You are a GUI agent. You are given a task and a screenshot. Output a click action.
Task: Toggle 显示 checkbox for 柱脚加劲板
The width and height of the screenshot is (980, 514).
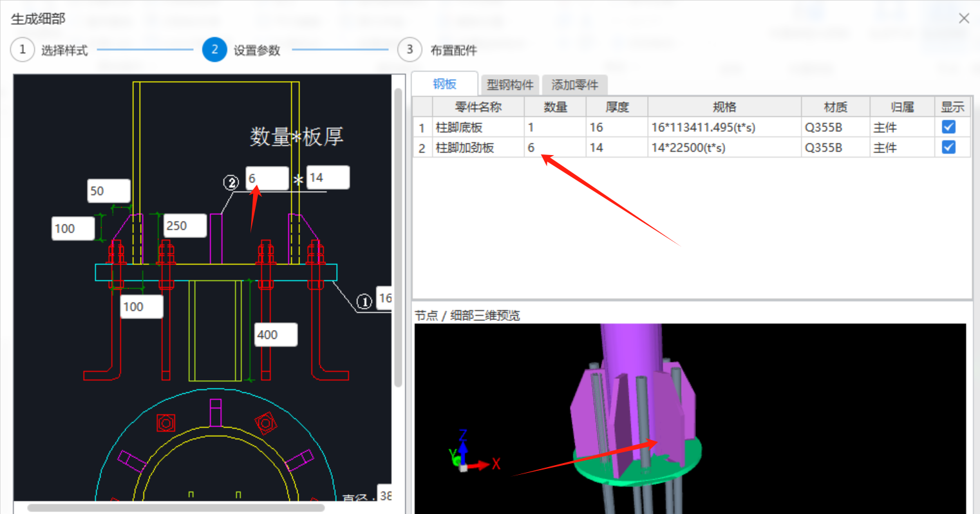point(948,147)
